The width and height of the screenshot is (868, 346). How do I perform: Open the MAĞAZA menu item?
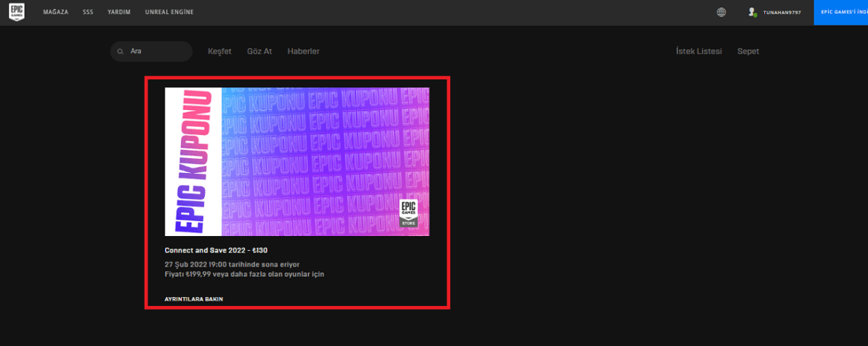(56, 13)
